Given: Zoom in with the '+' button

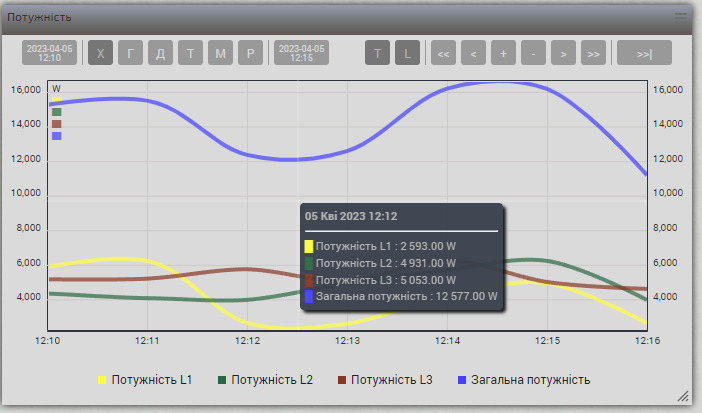Looking at the screenshot, I should pos(503,53).
